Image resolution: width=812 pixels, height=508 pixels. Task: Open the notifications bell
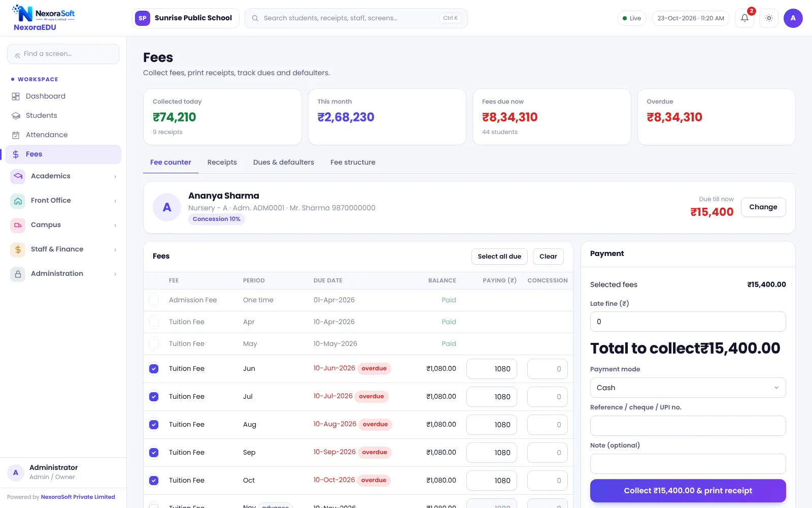(x=745, y=18)
